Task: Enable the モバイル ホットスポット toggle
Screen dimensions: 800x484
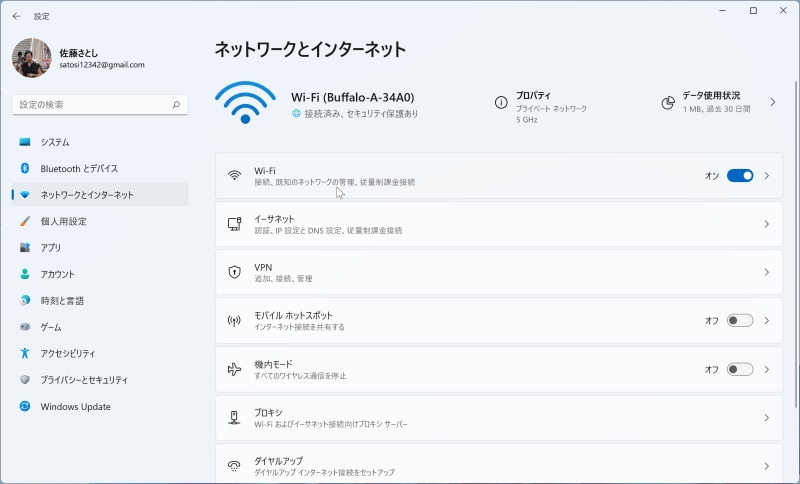Action: click(x=739, y=321)
